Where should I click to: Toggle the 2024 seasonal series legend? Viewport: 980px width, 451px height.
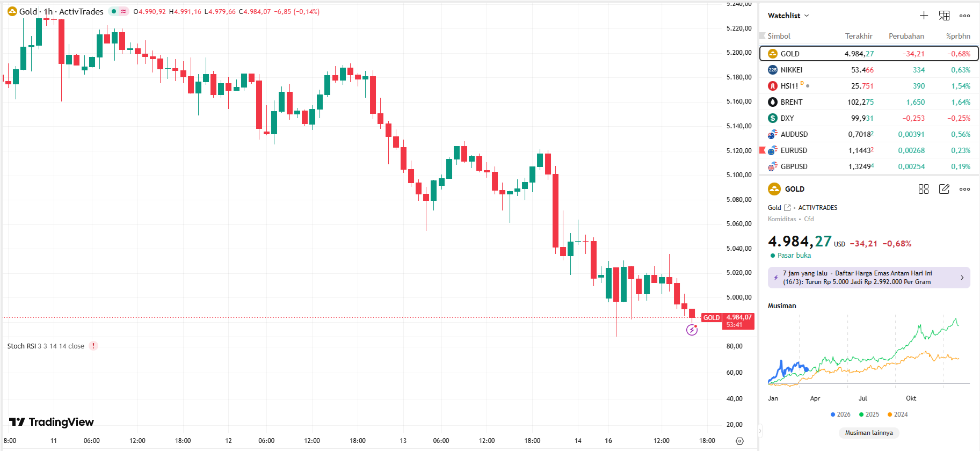tap(897, 414)
